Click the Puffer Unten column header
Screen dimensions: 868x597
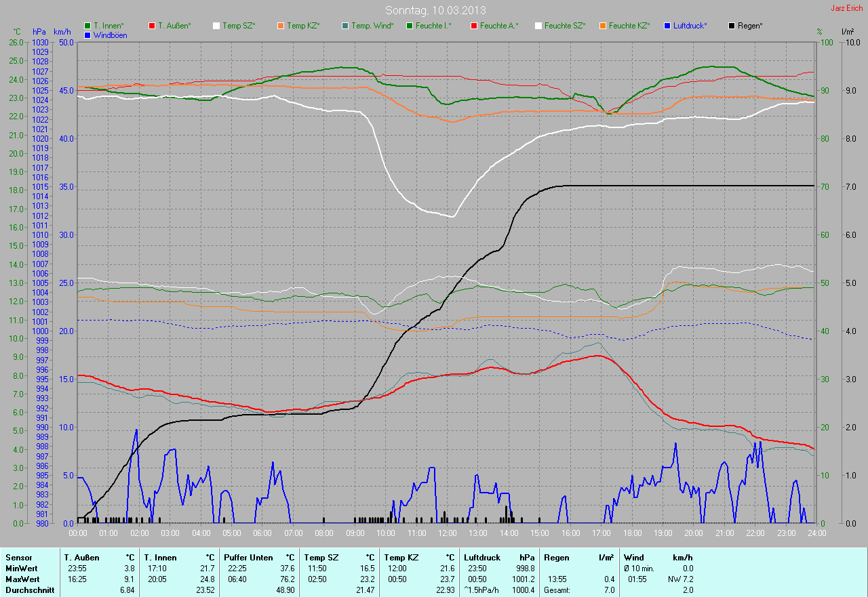[244, 557]
